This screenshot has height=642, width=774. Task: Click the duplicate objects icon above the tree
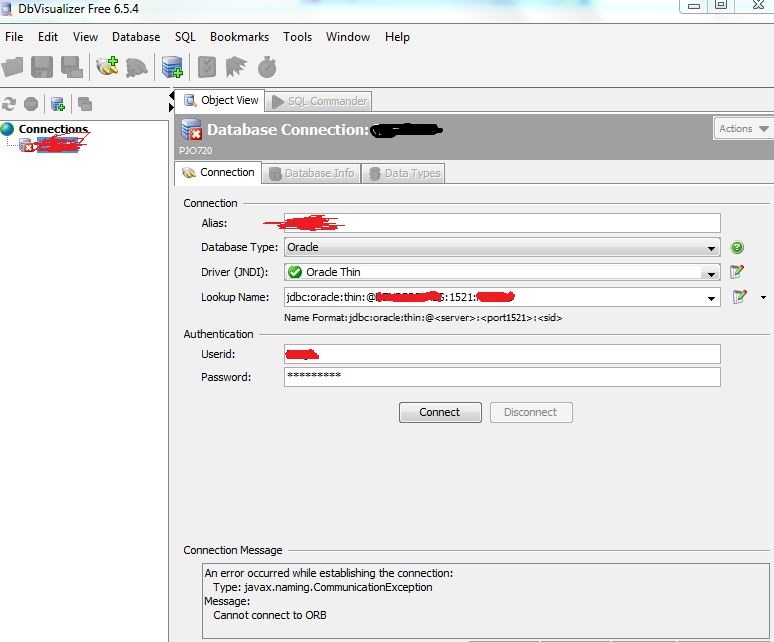(85, 104)
